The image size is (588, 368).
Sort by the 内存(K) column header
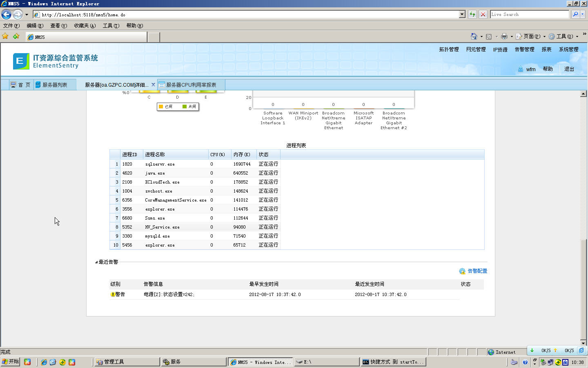[244, 155]
